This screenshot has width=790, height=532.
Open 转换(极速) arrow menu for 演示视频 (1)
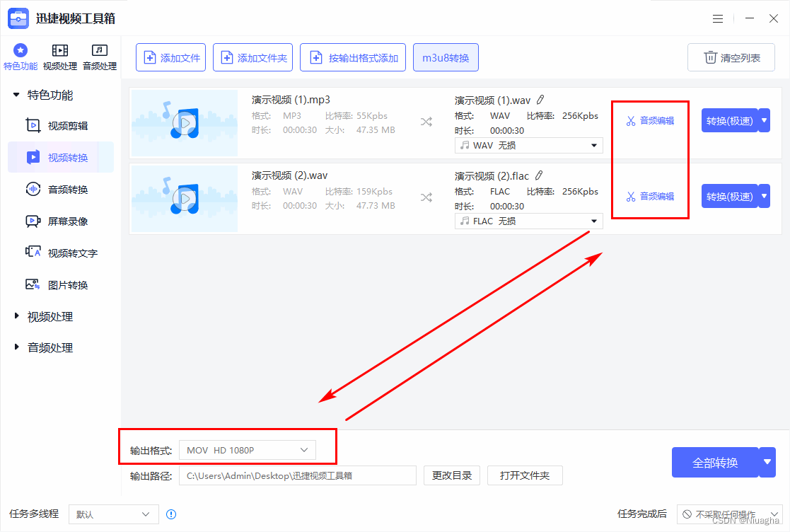click(x=765, y=121)
